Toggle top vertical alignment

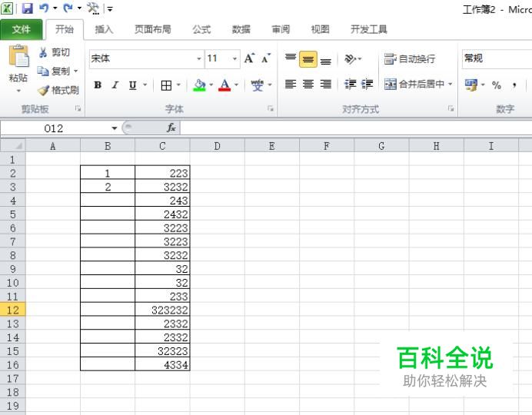(x=291, y=59)
